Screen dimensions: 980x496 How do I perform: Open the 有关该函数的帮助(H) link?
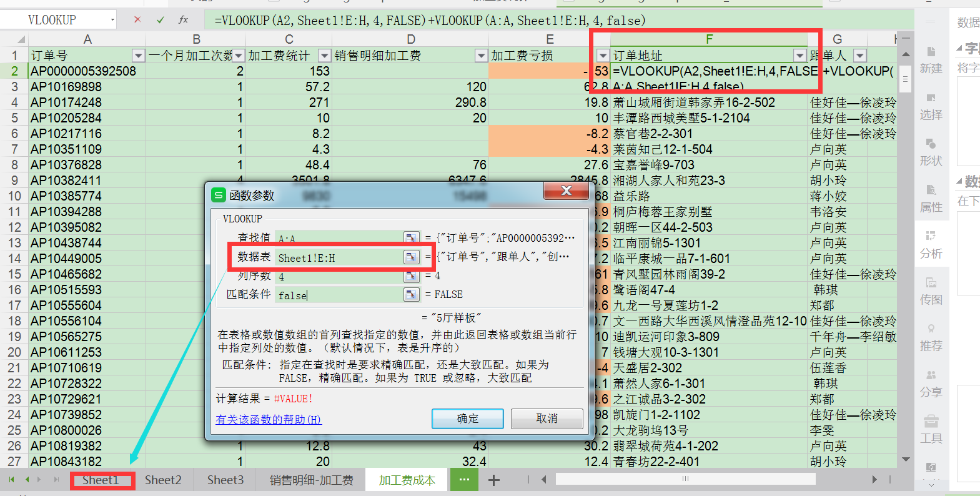click(x=269, y=420)
